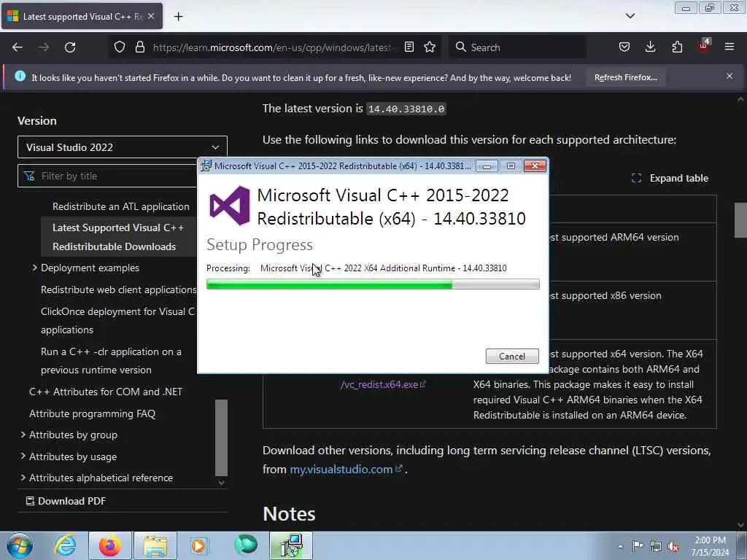Click the network tray icon

(656, 546)
